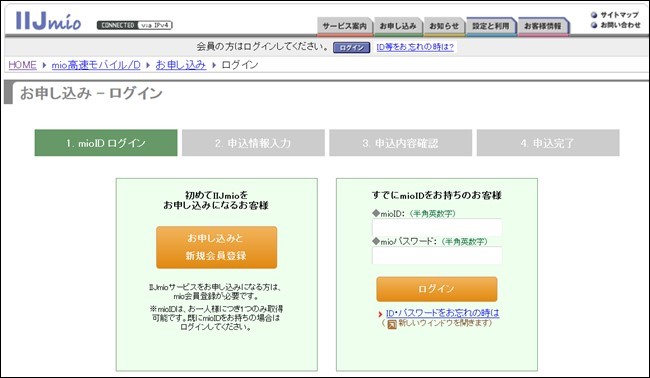Click the お申し込み－ログイン page heading
Screen dimensions: 650x378
click(x=91, y=93)
